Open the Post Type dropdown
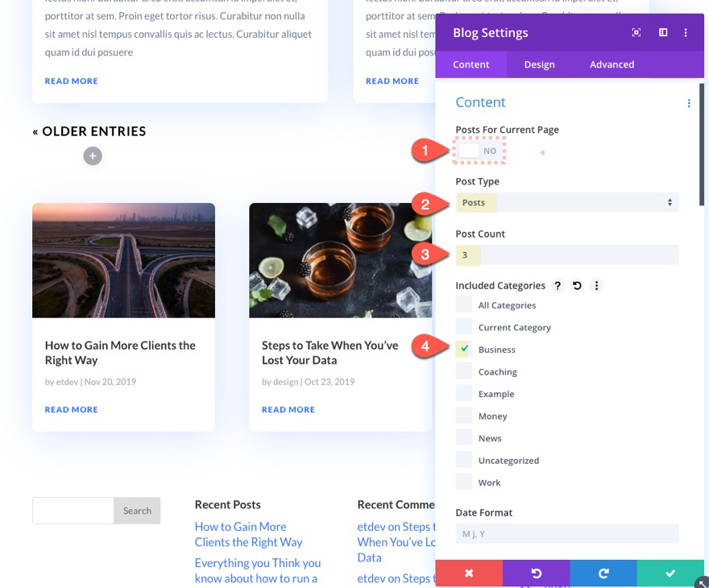Viewport: 709px width, 588px height. click(567, 202)
